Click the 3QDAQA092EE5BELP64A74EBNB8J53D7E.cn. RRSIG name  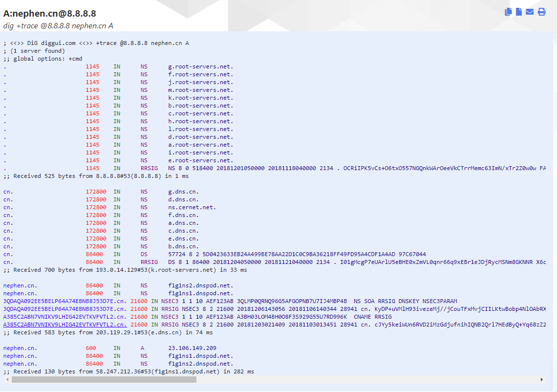[x=65, y=309]
